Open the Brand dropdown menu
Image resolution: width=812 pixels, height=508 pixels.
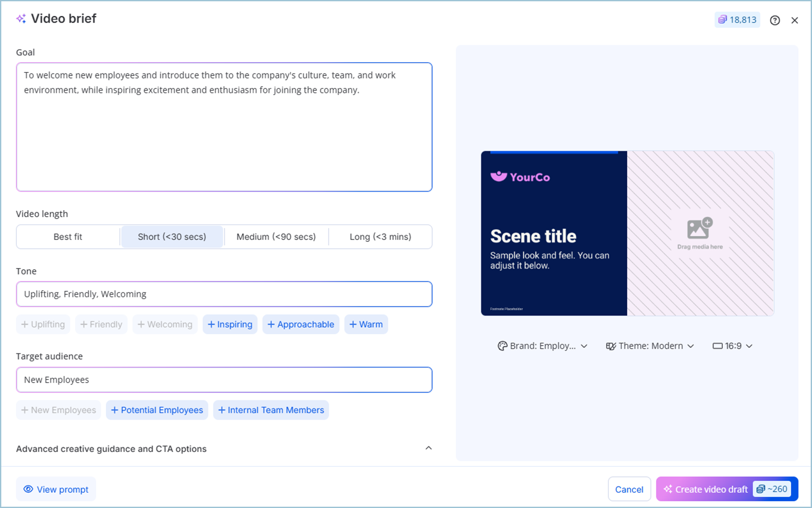coord(543,346)
